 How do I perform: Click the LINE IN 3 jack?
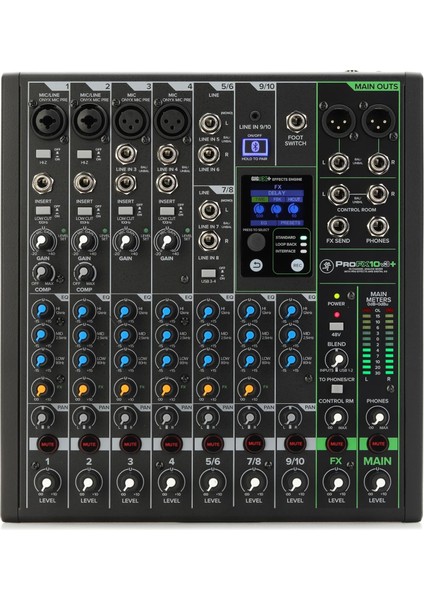coord(126,154)
